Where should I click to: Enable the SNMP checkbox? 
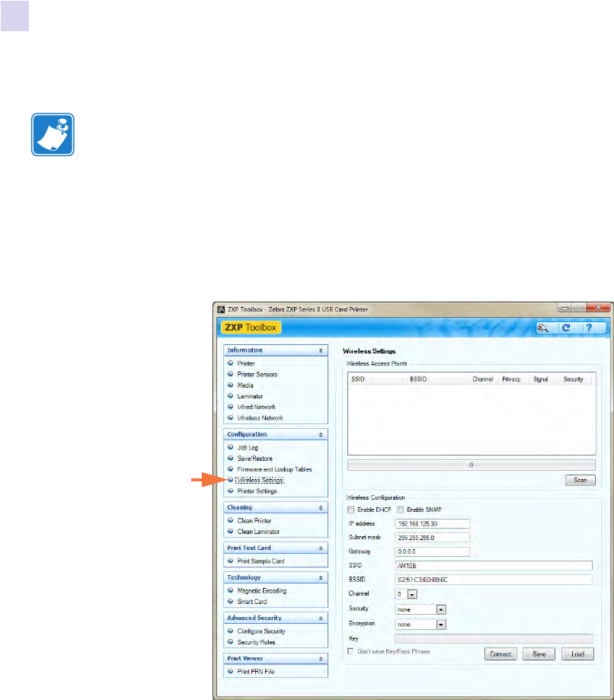[401, 510]
